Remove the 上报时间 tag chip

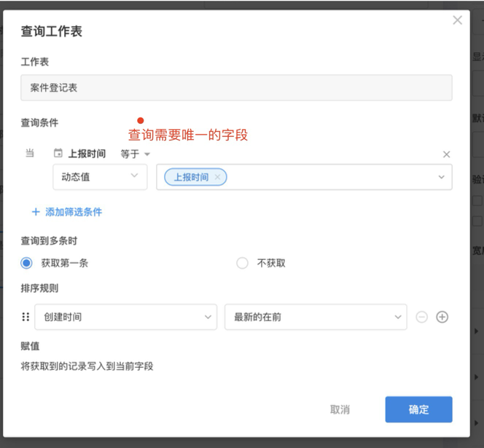tap(218, 177)
